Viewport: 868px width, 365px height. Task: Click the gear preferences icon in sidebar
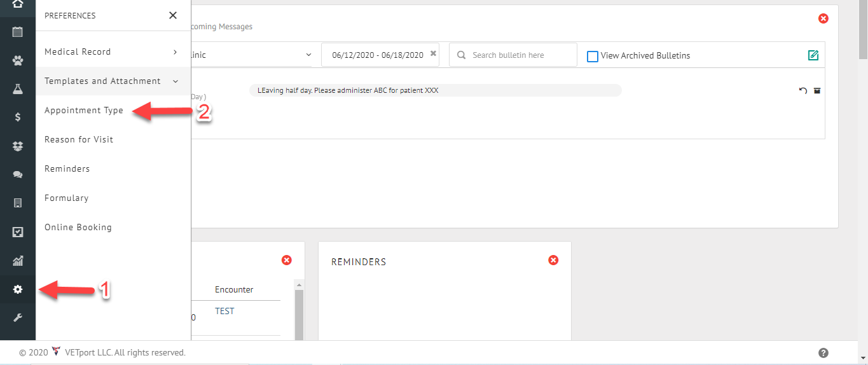18,289
